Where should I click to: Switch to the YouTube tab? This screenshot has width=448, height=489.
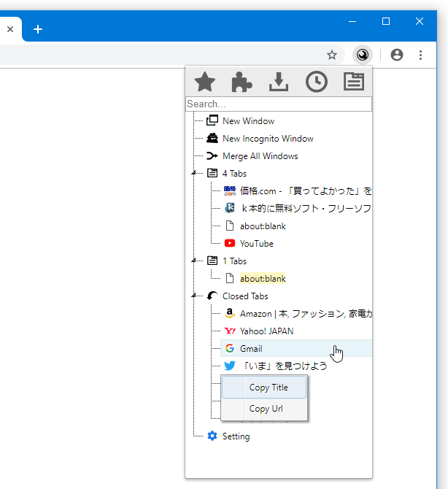[x=257, y=243]
